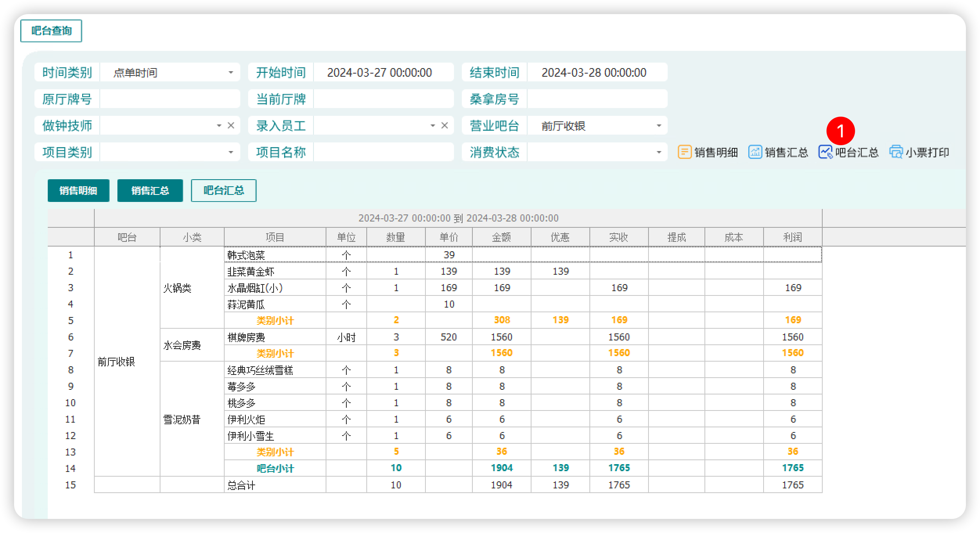Expand the 录入员工 dropdown arrow
The width and height of the screenshot is (980, 533).
[x=433, y=125]
